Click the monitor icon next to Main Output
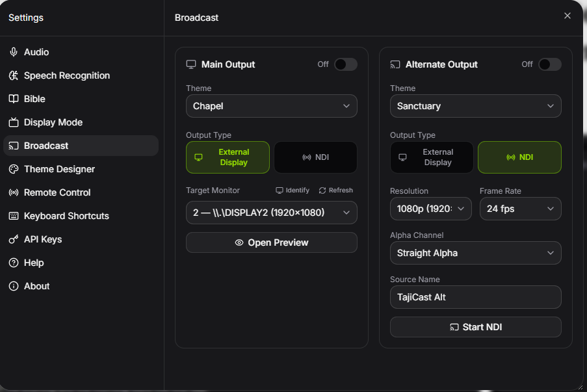The image size is (587, 392). [191, 64]
